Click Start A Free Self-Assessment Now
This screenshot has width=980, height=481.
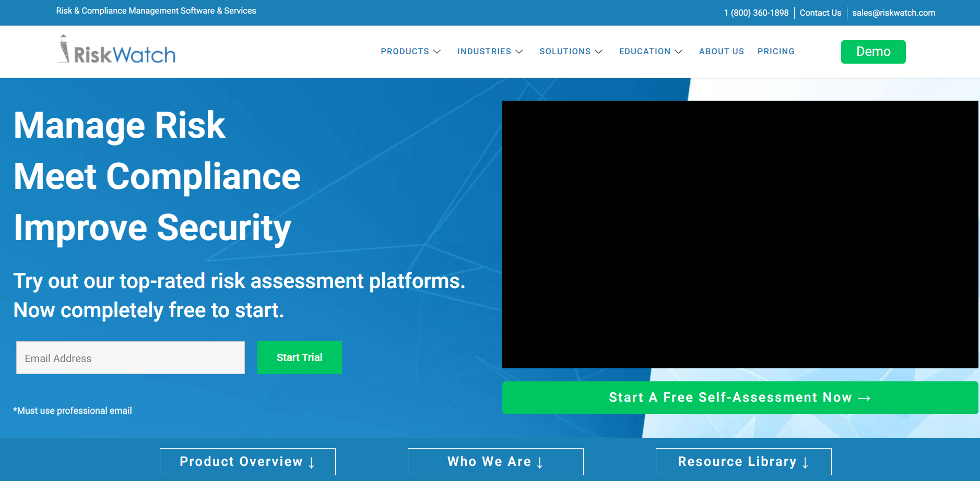click(x=740, y=398)
